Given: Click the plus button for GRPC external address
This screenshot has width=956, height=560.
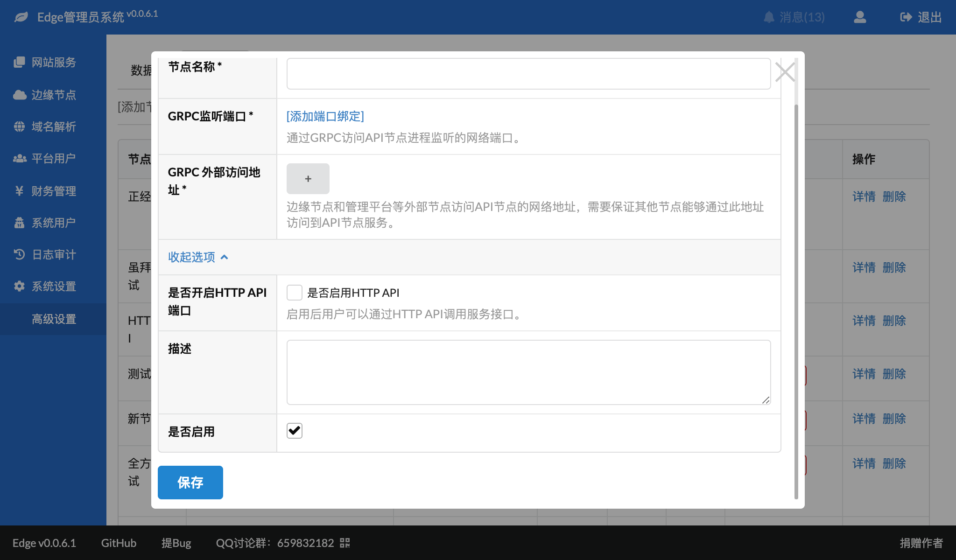Looking at the screenshot, I should 308,179.
